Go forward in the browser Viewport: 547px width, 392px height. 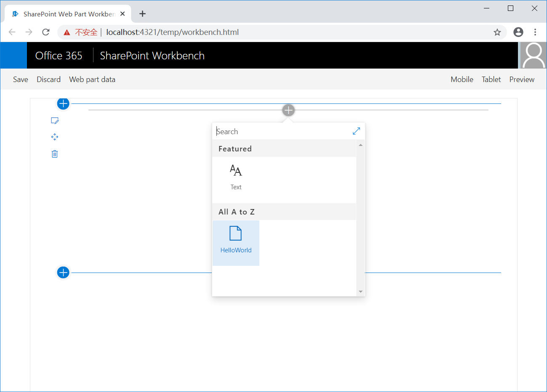click(29, 32)
